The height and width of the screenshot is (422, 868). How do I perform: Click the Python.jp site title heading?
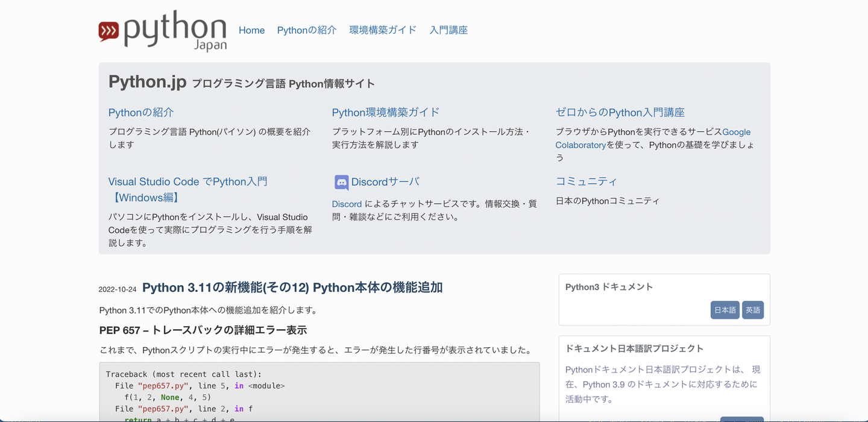point(147,82)
